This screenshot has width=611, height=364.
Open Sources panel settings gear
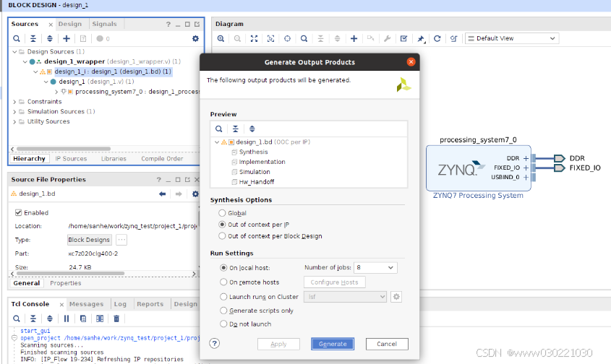tap(195, 38)
